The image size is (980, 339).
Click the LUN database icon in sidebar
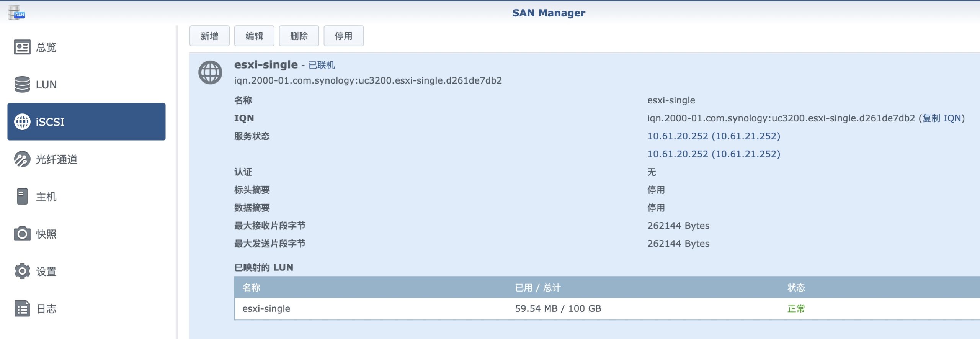pyautogui.click(x=22, y=84)
